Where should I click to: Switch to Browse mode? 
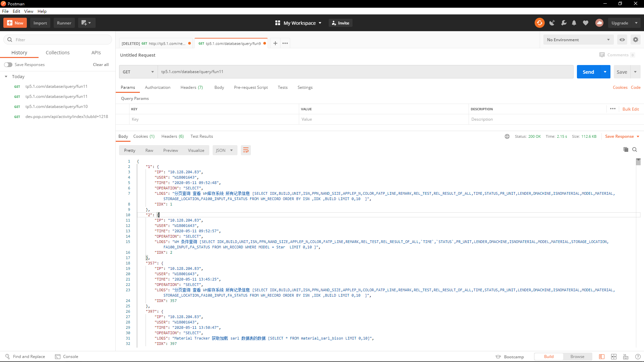click(577, 357)
